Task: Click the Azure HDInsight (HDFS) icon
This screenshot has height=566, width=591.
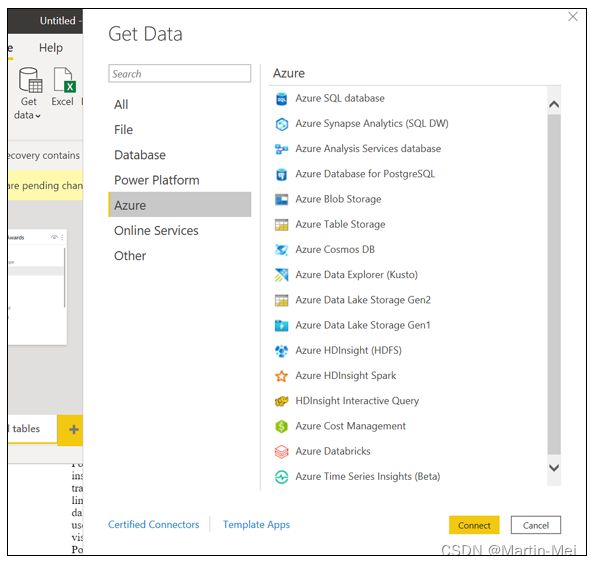Action: pyautogui.click(x=282, y=351)
